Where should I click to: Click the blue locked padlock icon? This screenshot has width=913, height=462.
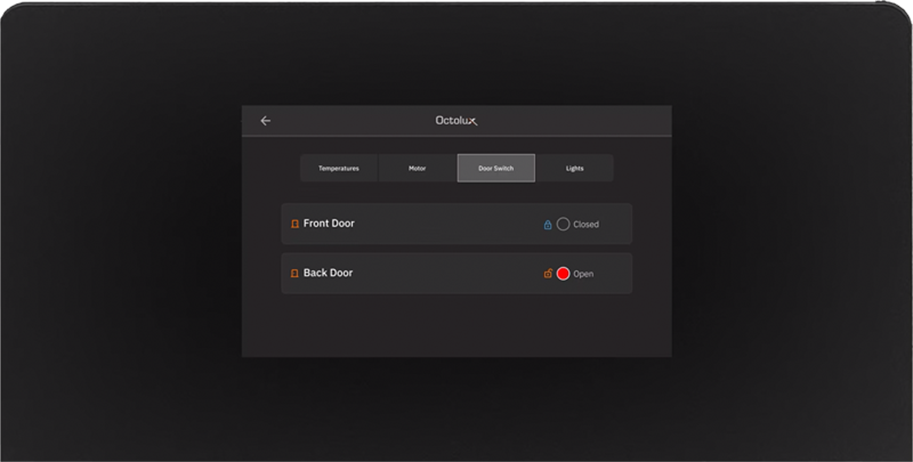point(547,224)
